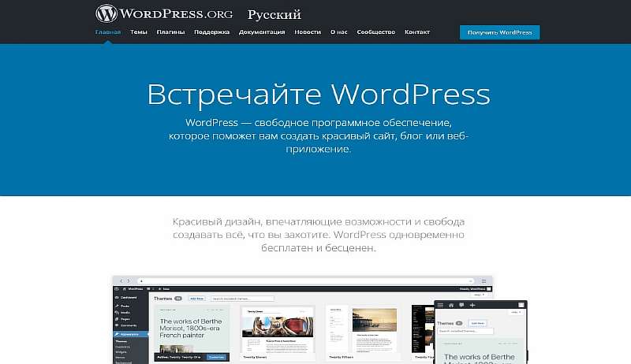Image resolution: width=631 pixels, height=364 pixels.
Task: Select Appearance in the admin sidebar
Action: [130, 334]
